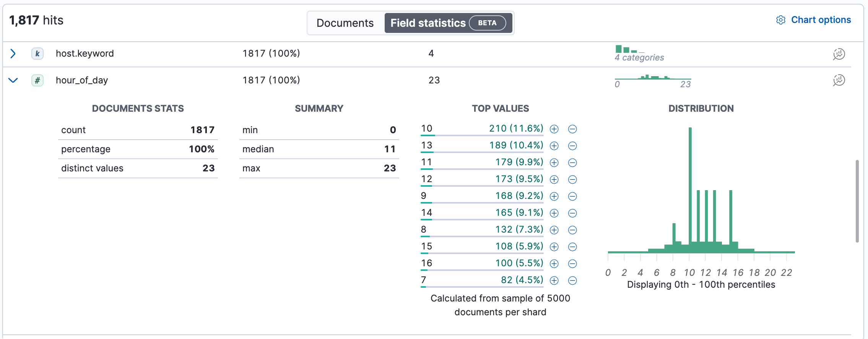The height and width of the screenshot is (339, 868).
Task: Filter out hour value 12
Action: (572, 179)
